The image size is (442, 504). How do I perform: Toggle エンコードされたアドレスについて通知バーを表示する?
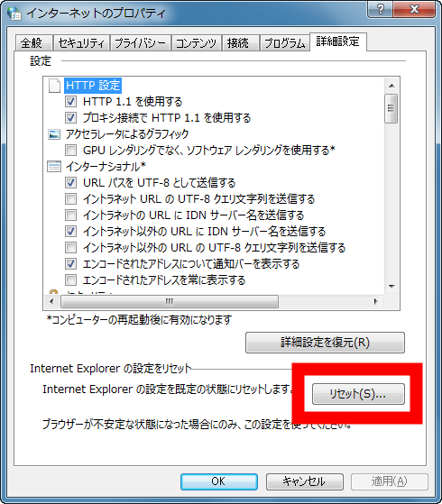(70, 264)
